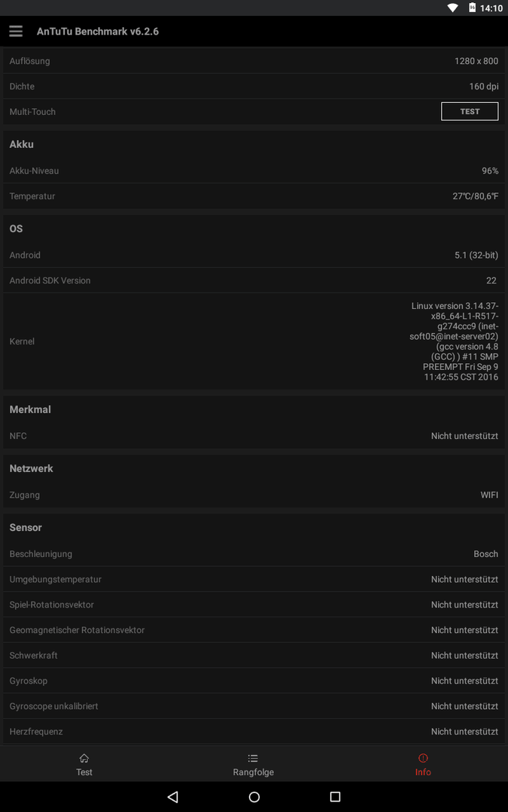Image resolution: width=508 pixels, height=812 pixels.
Task: Tap the Auflösung 1280 x 800 row
Action: [254, 61]
